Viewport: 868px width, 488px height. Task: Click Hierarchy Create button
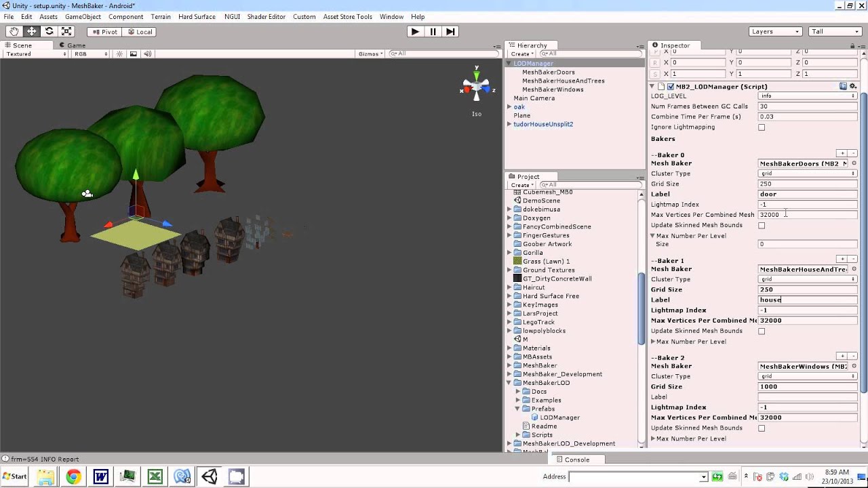(x=522, y=54)
